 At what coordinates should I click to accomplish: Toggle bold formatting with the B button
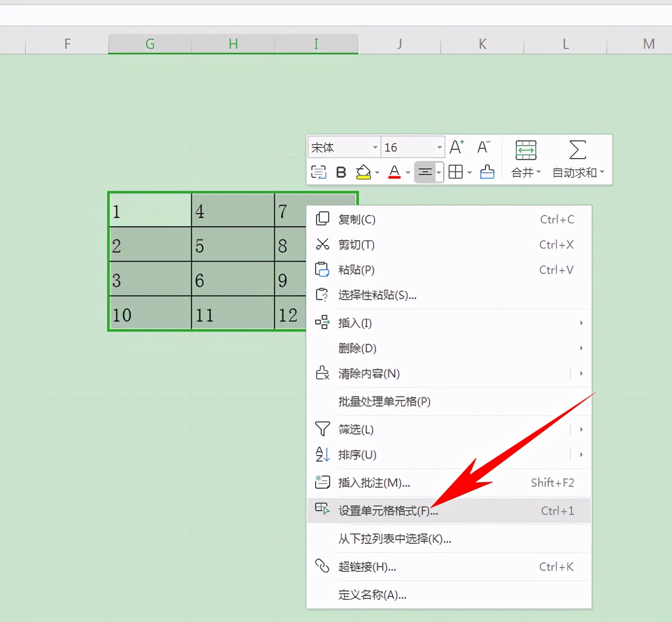point(341,172)
